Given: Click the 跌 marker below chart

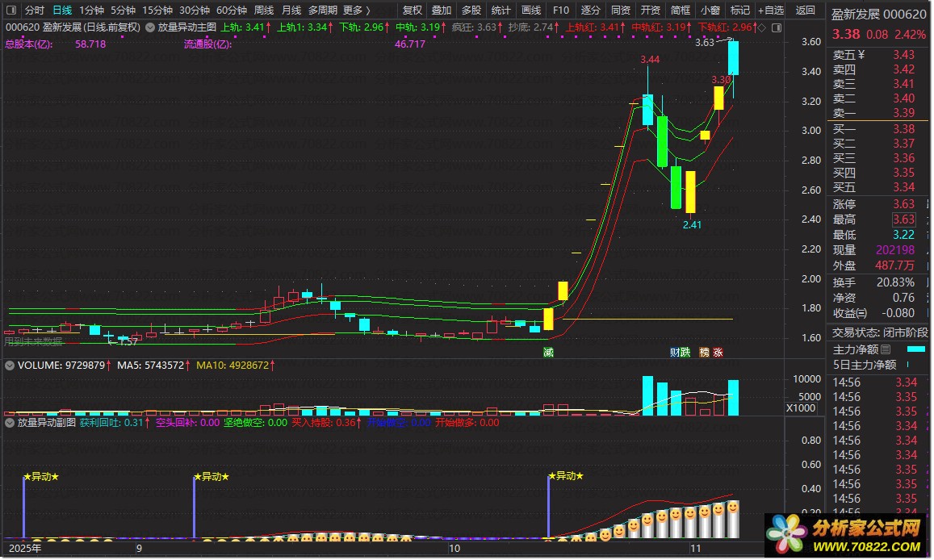Looking at the screenshot, I should (x=685, y=353).
